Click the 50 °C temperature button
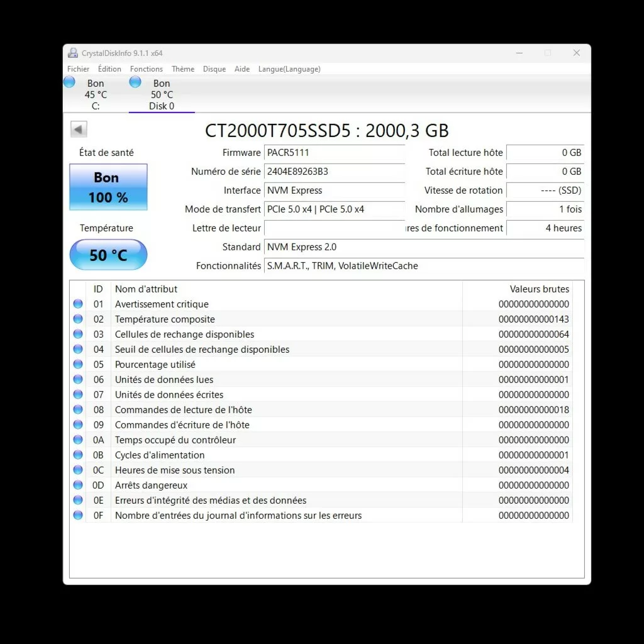Image resolution: width=644 pixels, height=644 pixels. (108, 255)
